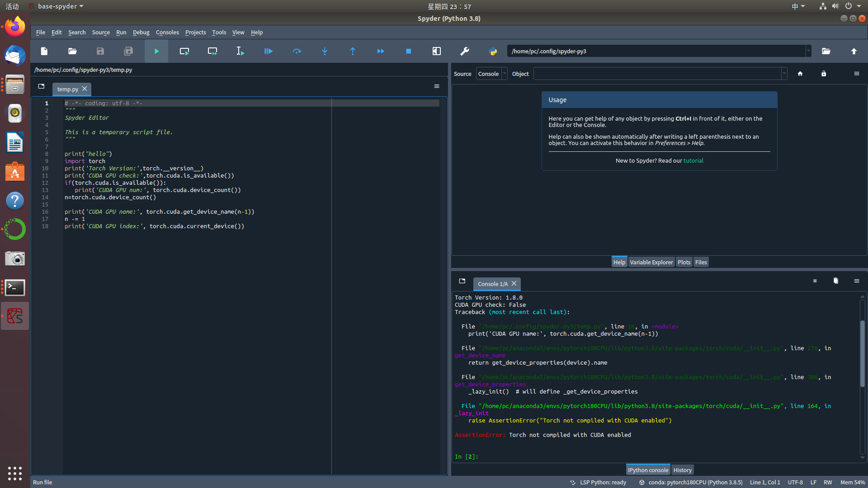
Task: Open the system power menu
Action: click(853, 6)
